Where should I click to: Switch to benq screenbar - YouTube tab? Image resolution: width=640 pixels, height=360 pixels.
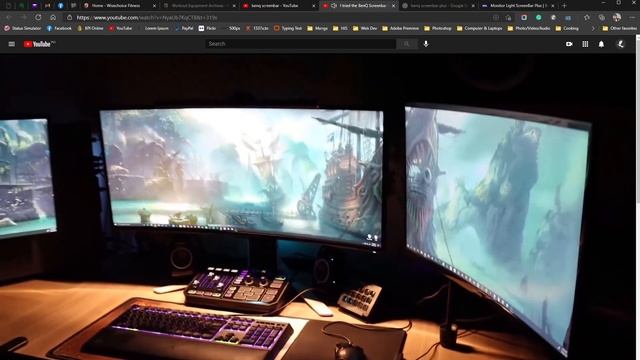pos(279,6)
